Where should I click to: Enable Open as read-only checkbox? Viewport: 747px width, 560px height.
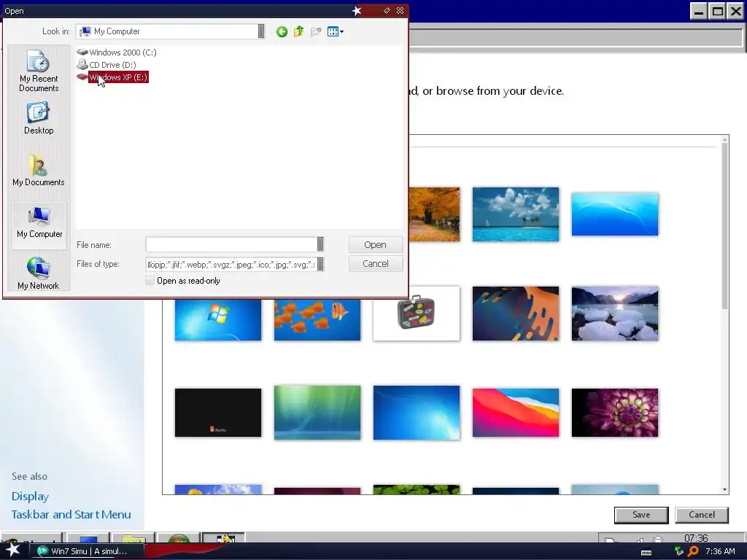click(x=150, y=281)
